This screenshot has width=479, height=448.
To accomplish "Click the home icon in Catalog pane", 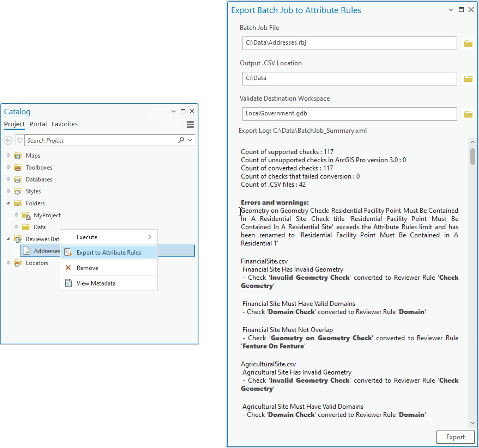I will click(20, 140).
